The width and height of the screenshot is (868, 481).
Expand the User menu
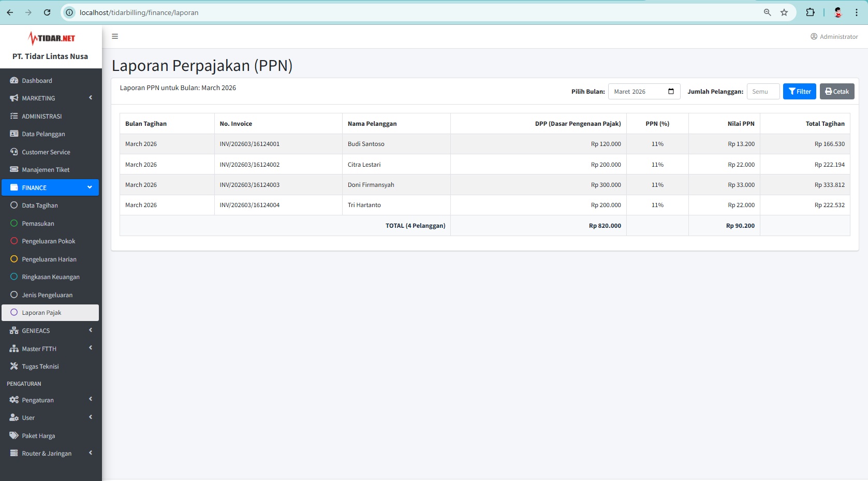pyautogui.click(x=50, y=418)
